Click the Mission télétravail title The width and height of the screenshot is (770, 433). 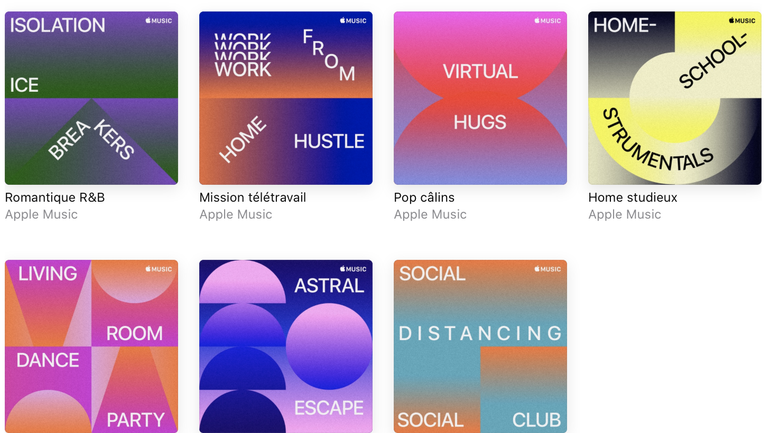[x=253, y=197]
